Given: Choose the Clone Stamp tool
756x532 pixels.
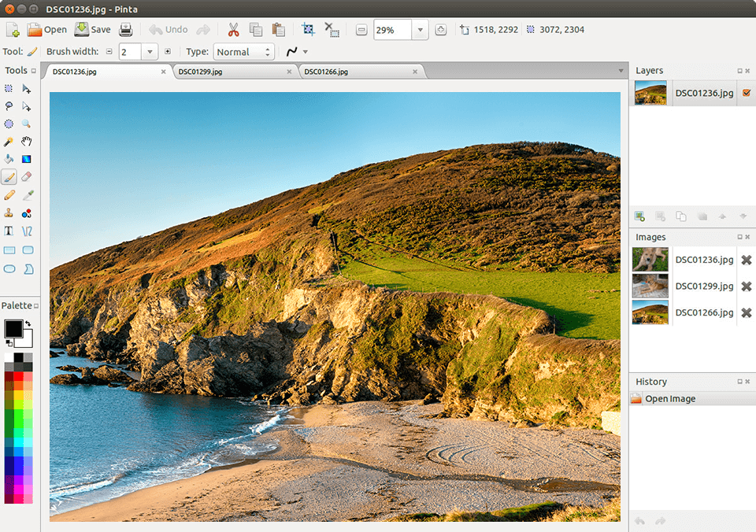Looking at the screenshot, I should tap(9, 212).
